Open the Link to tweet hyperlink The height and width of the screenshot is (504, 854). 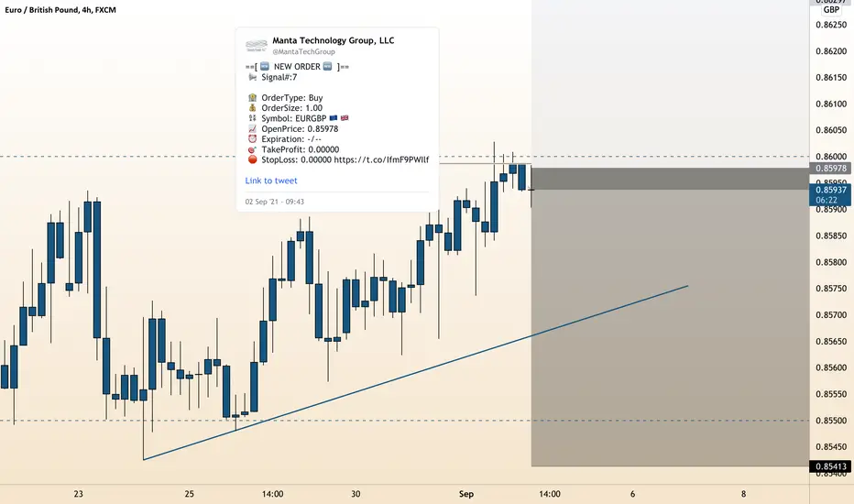(270, 181)
